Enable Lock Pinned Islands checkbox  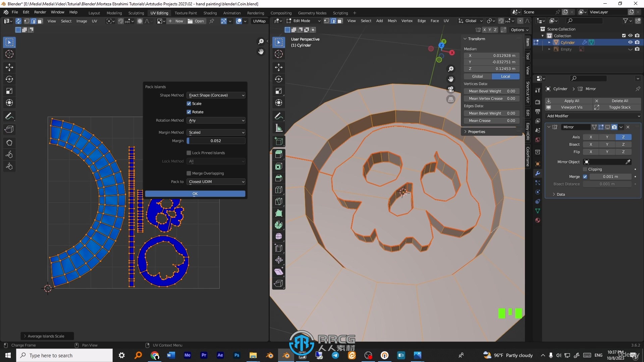coord(189,153)
